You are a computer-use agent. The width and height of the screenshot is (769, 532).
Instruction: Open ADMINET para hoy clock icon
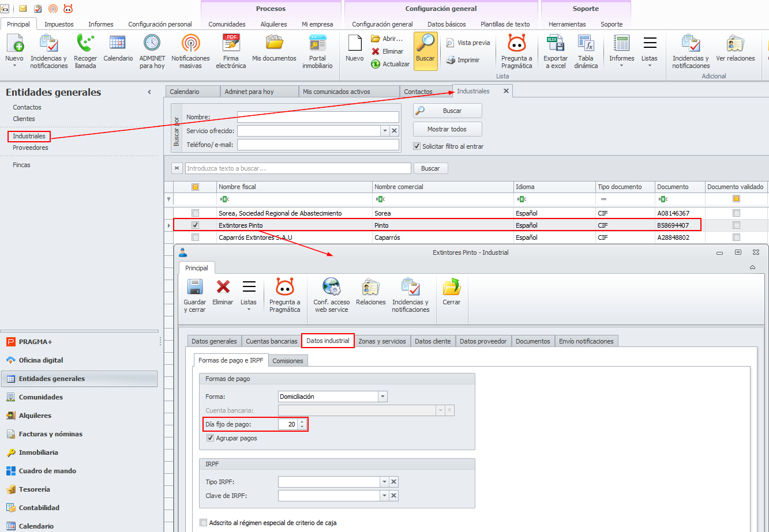click(152, 51)
